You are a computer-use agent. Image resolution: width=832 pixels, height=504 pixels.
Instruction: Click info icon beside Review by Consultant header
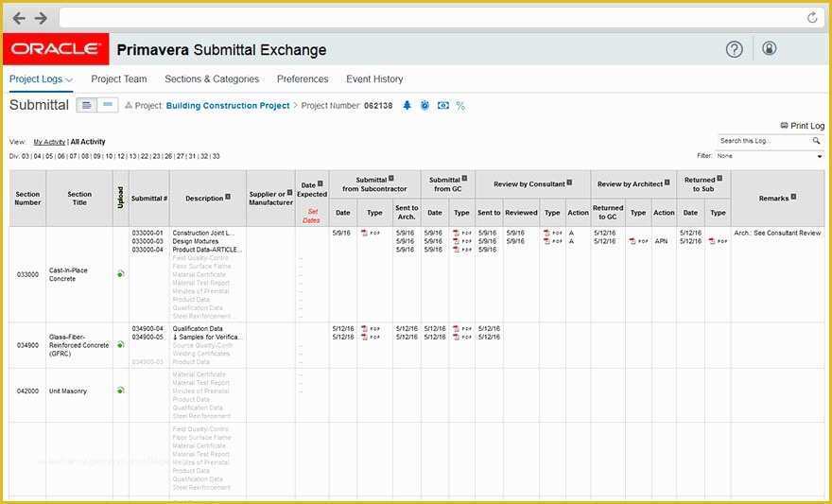(569, 182)
